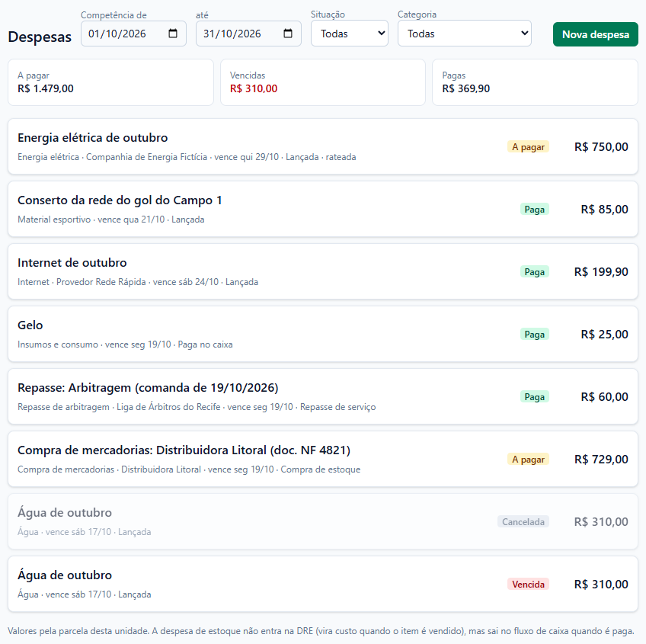
Task: Click the Pagas summary card
Action: point(536,82)
